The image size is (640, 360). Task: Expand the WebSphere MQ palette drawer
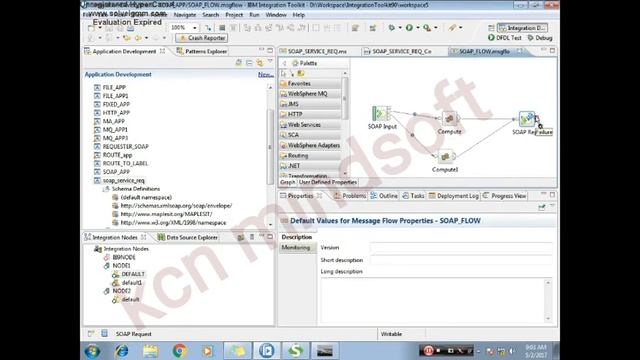pyautogui.click(x=310, y=93)
